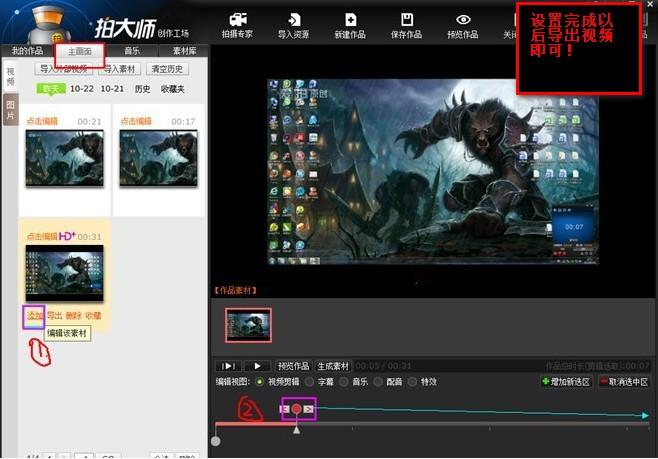
Task: Select the 视频剪辑 radio button
Action: [x=261, y=382]
